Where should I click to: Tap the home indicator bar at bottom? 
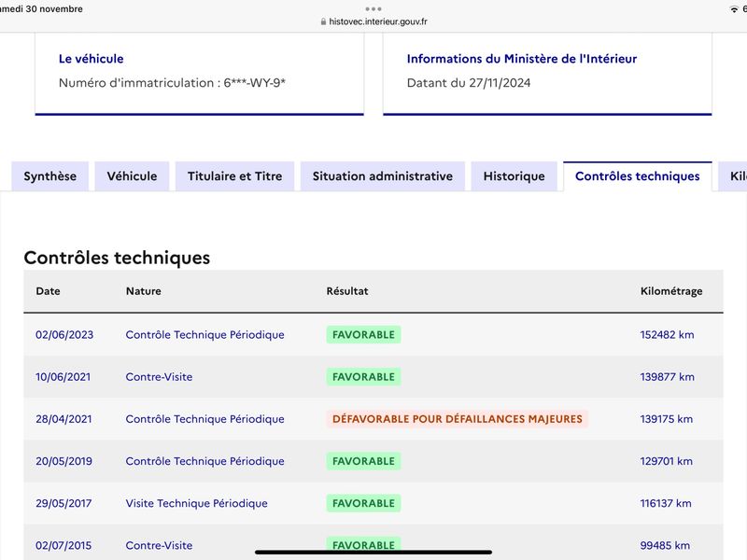[x=373, y=553]
